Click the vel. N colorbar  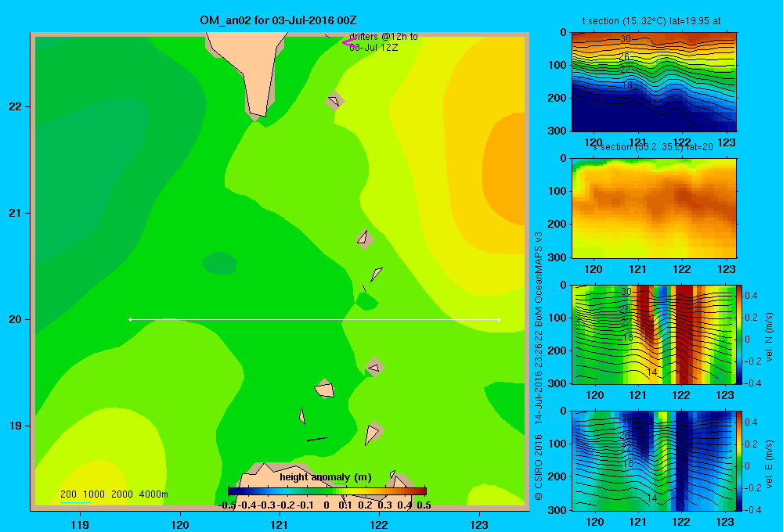coord(740,334)
